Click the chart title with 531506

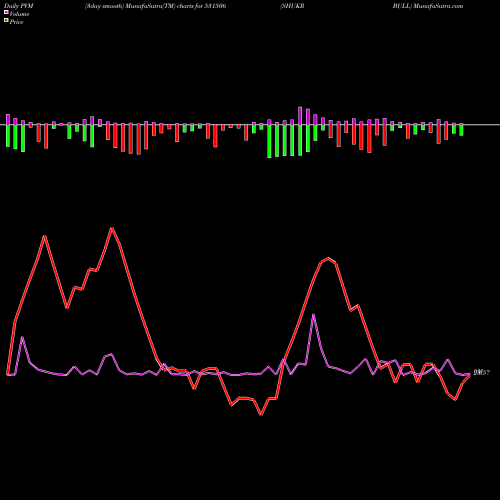[x=155, y=6]
